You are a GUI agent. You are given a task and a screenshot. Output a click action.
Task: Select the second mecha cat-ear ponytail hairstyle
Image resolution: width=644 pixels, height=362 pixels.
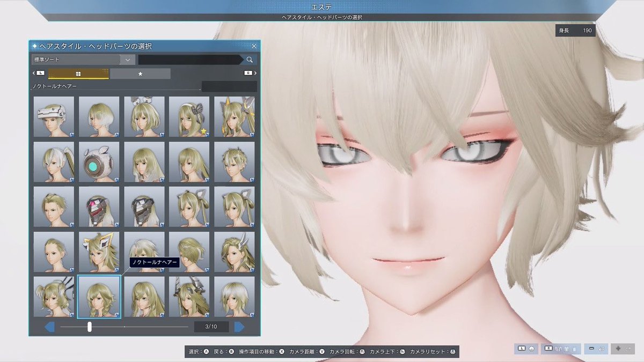235,206
